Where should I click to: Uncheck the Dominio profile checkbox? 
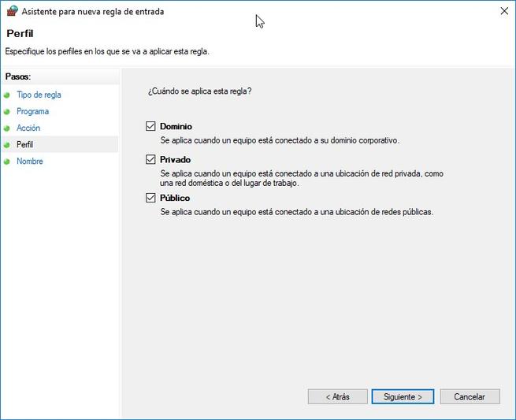coord(151,126)
